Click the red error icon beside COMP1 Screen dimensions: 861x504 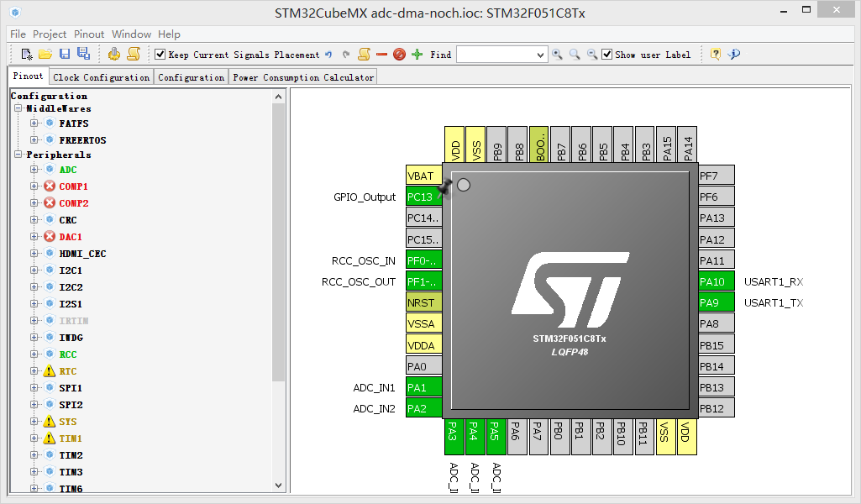pos(50,186)
